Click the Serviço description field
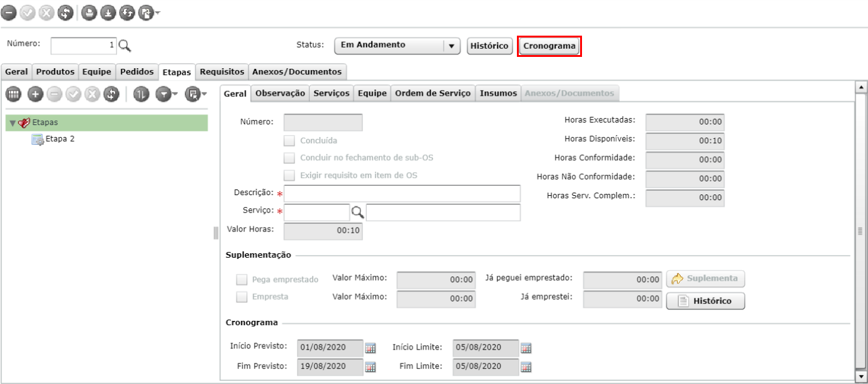Viewport: 868px width, 384px height. [443, 213]
